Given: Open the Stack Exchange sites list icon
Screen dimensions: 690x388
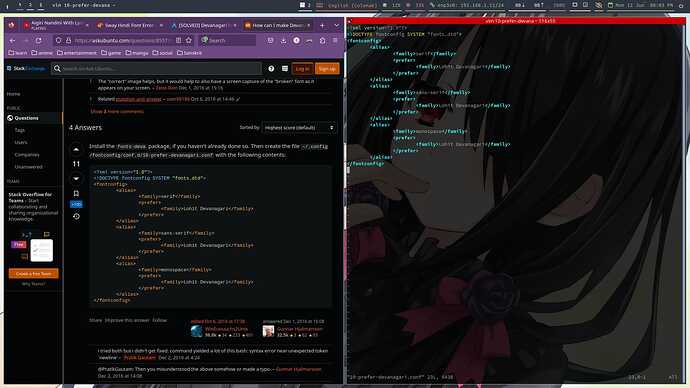Looking at the screenshot, I should point(285,69).
